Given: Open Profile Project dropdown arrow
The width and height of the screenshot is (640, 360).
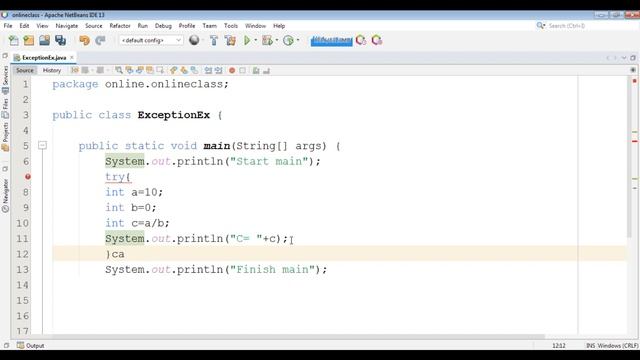Looking at the screenshot, I should (x=298, y=40).
